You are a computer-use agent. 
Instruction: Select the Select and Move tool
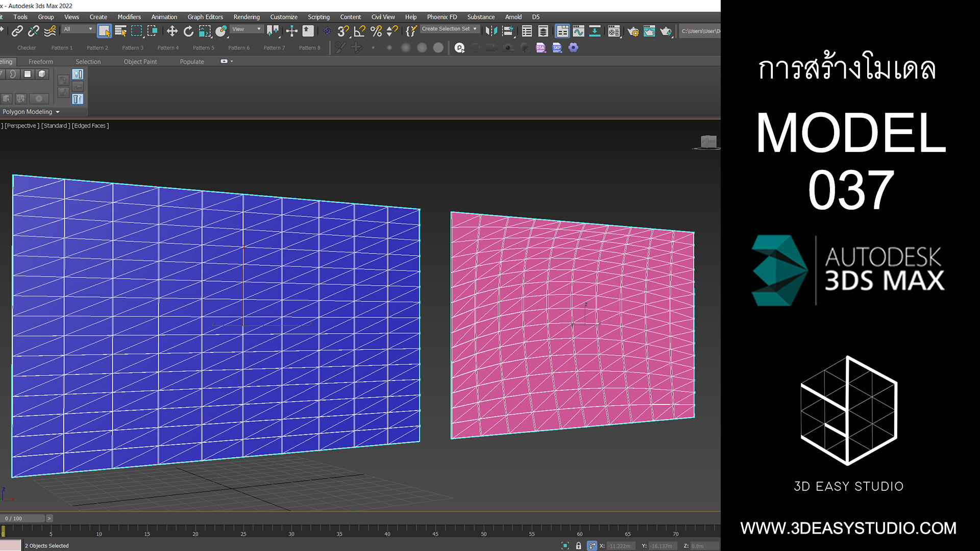[x=172, y=31]
